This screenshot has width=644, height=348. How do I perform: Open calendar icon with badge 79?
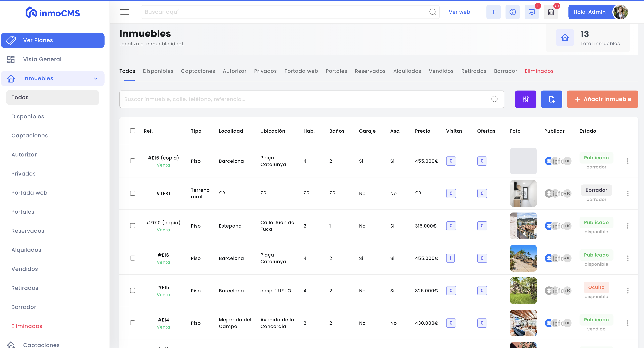[551, 12]
